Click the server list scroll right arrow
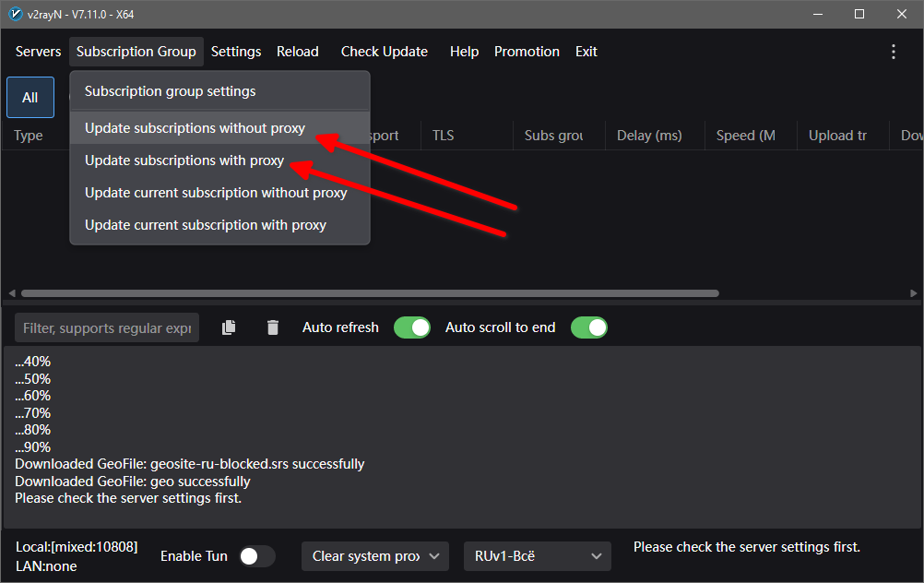 913,293
